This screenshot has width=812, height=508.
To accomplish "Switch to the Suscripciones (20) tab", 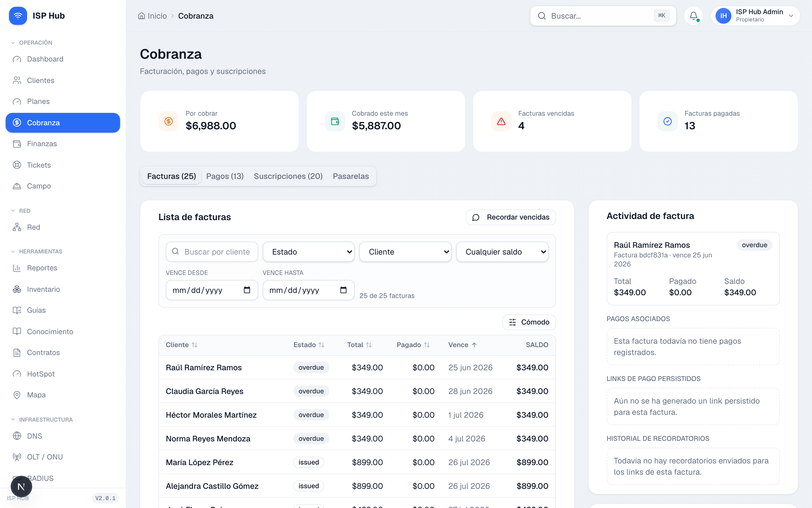I will (288, 176).
